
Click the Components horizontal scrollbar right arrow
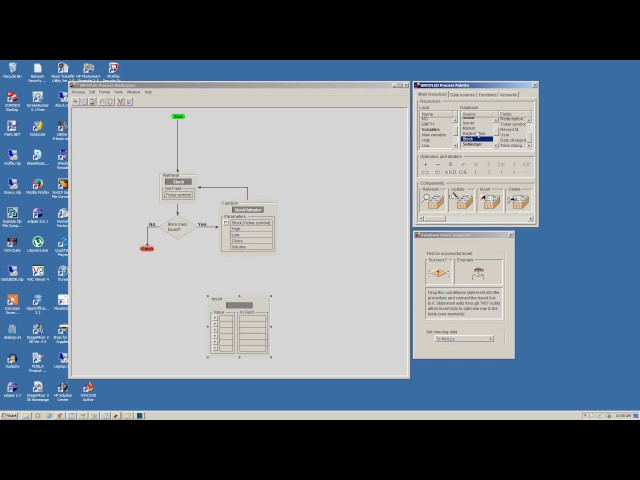point(531,218)
